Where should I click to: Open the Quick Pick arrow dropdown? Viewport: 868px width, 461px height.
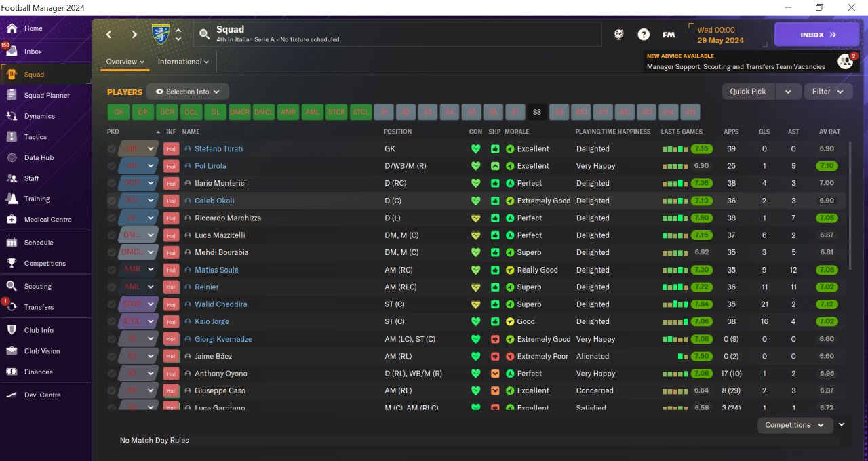(787, 92)
